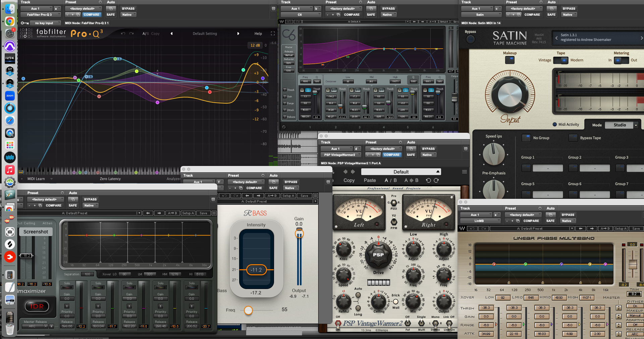Toggle No Group button in Satin
This screenshot has width=644, height=339.
tap(526, 138)
